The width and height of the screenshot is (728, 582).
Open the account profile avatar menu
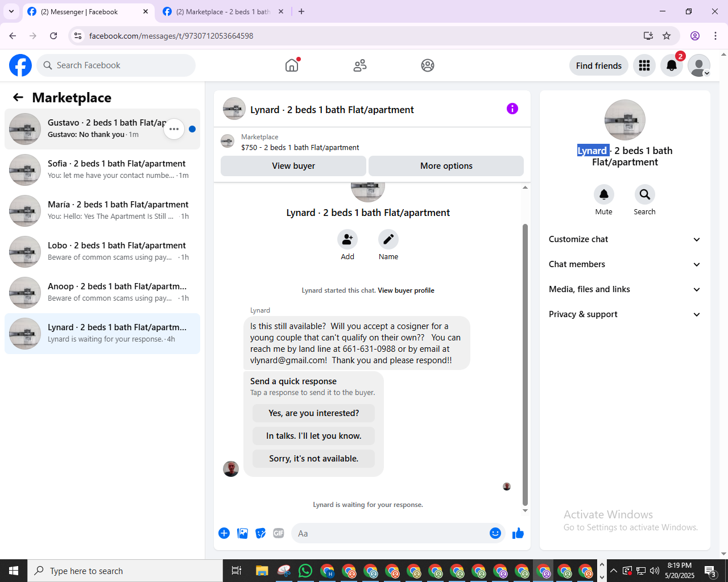699,65
